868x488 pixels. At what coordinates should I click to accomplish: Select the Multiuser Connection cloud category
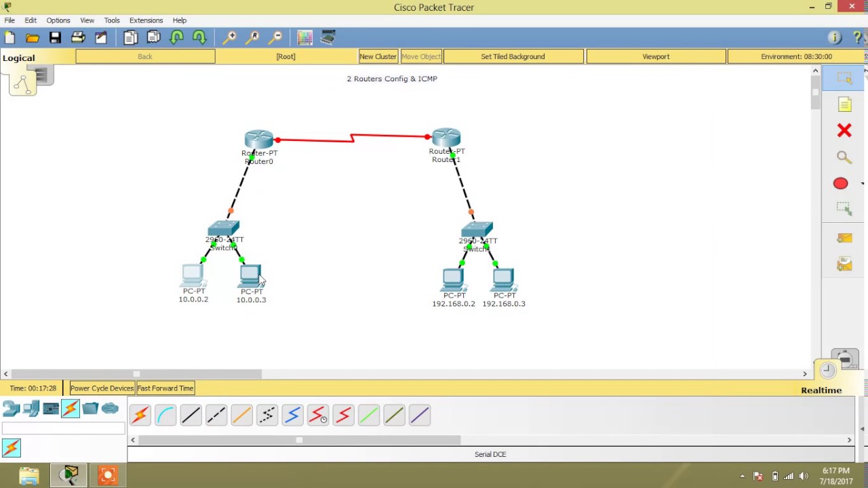coord(110,408)
